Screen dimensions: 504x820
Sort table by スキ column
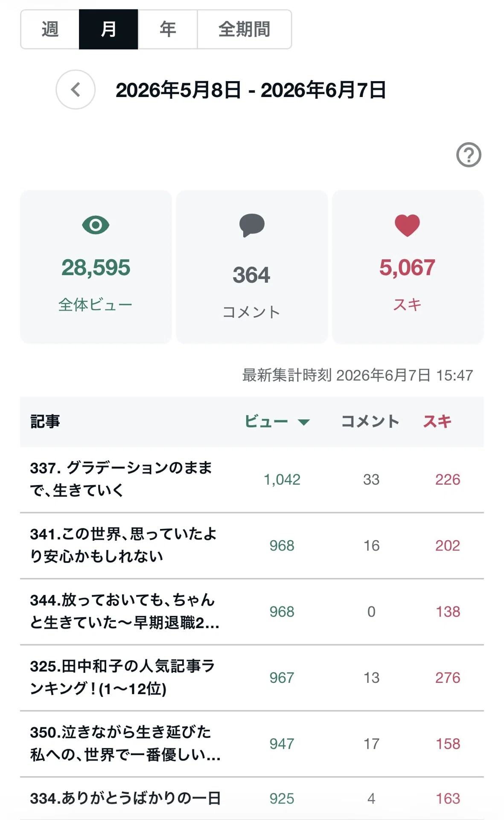pyautogui.click(x=437, y=422)
